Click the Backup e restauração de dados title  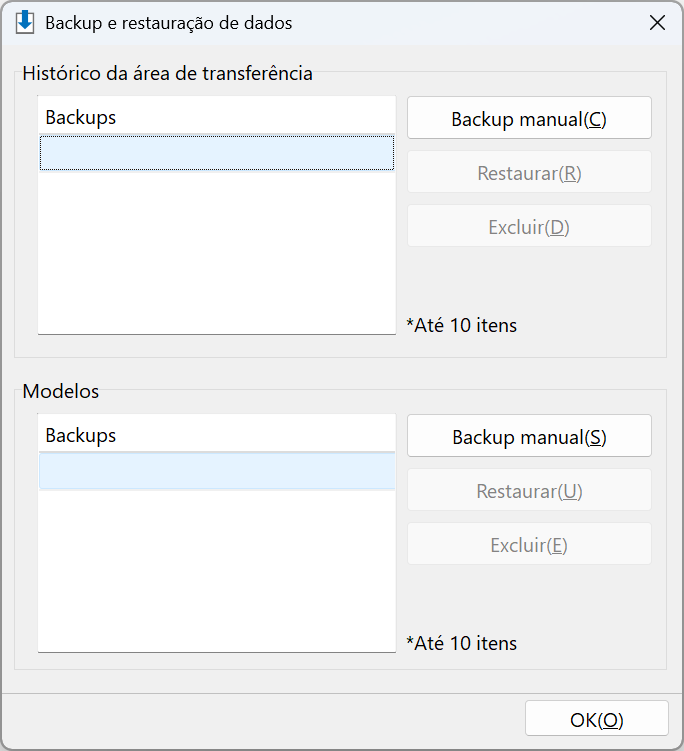(169, 23)
